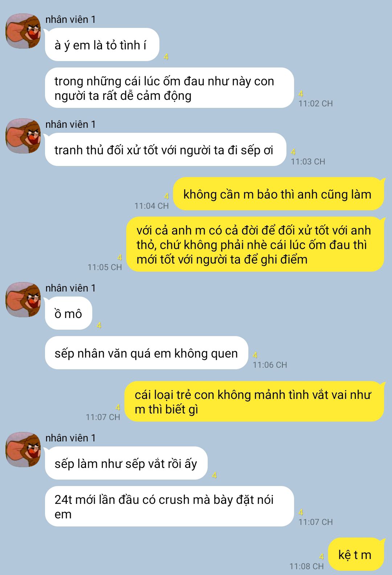This screenshot has height=575, width=392.
Task: Tap avatar beside 'tranh thủ đối xử' message
Action: 23,136
